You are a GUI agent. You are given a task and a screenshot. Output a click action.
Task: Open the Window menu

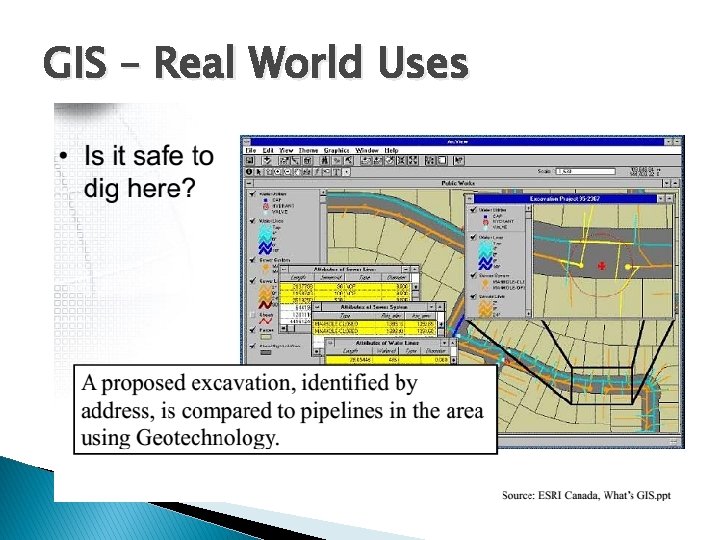click(x=367, y=150)
